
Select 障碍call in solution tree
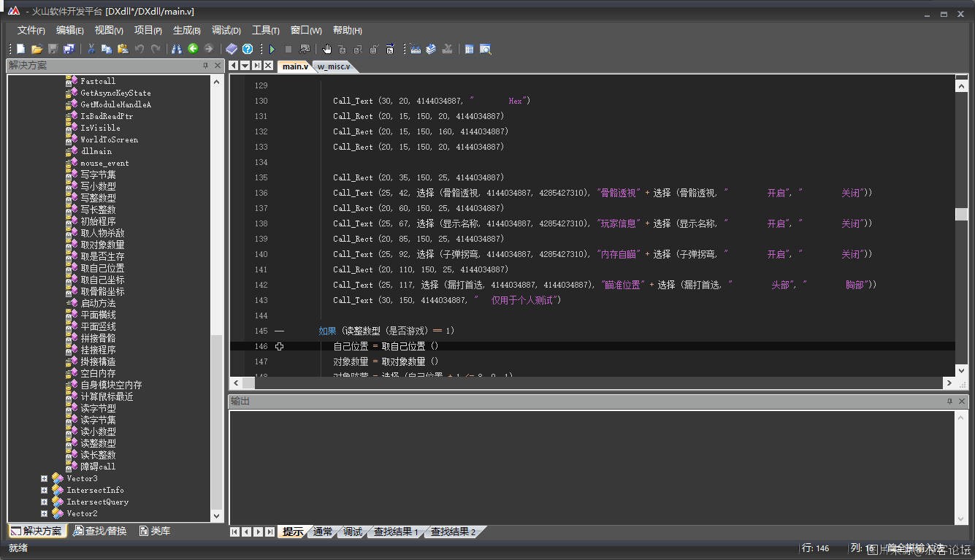click(x=98, y=467)
